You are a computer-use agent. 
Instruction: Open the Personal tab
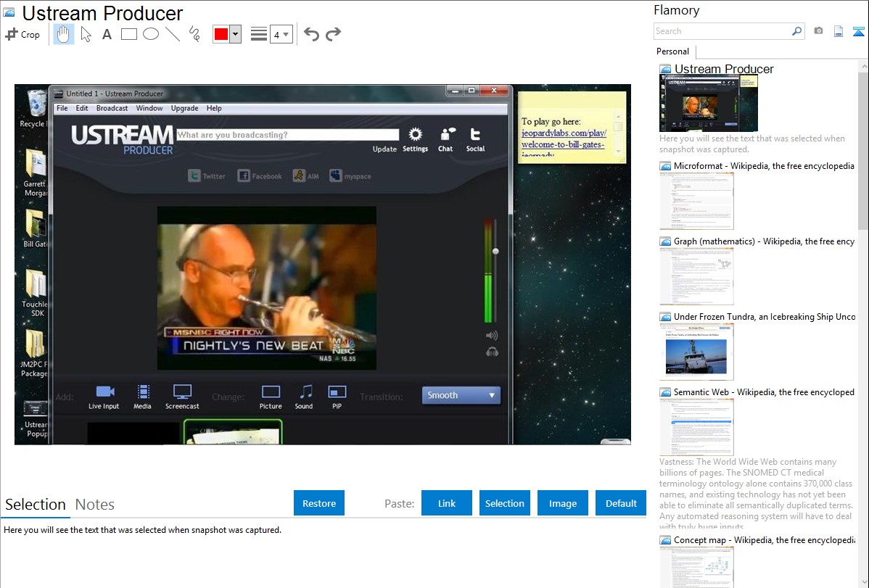point(672,51)
